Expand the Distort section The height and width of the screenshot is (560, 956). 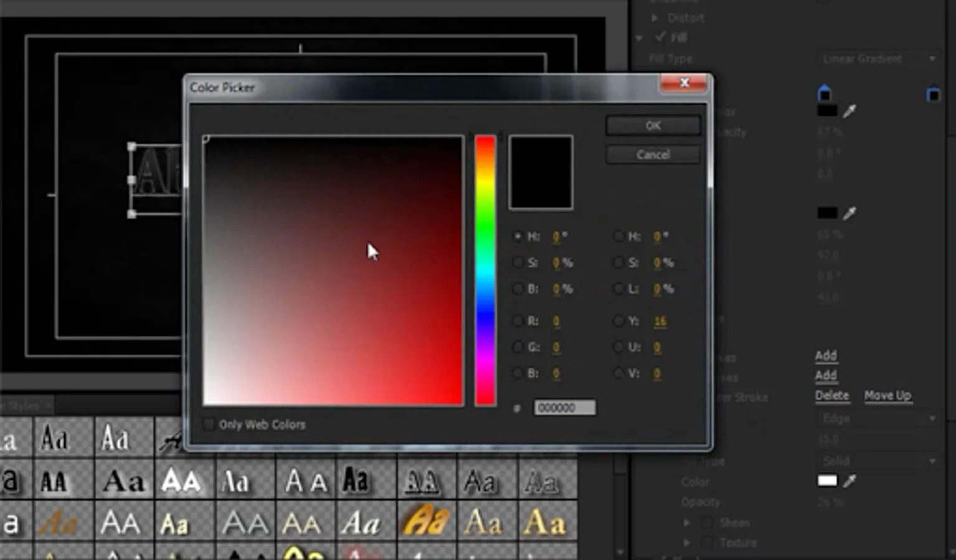(x=655, y=18)
